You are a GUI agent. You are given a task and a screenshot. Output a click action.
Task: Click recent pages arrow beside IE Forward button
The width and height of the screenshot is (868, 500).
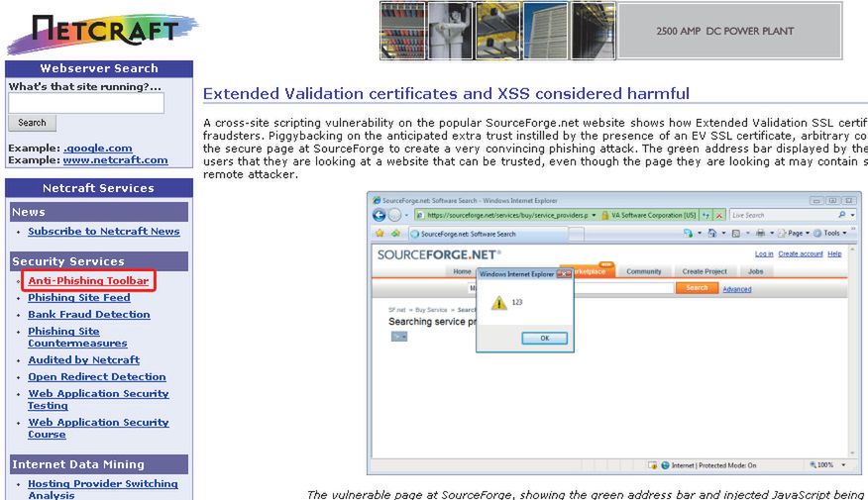point(407,215)
